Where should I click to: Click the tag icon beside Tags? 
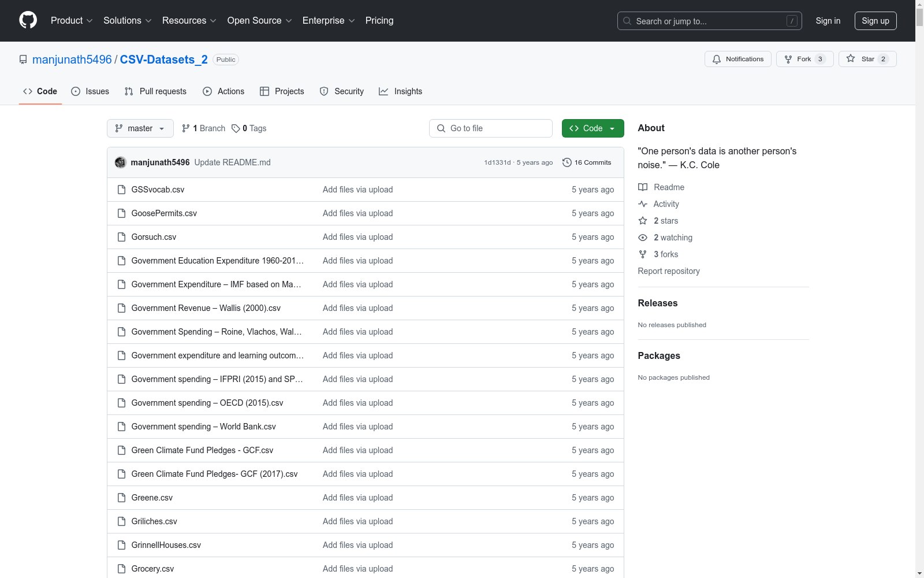(x=236, y=128)
